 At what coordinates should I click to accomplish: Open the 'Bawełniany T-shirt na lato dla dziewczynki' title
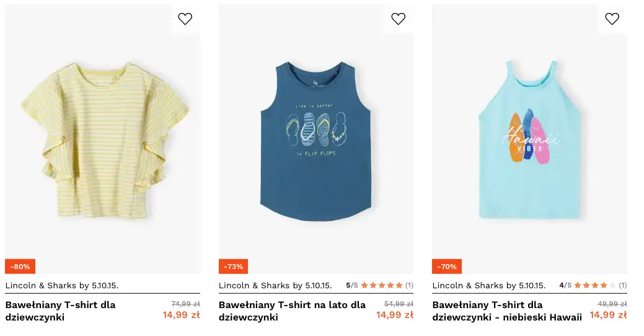click(x=292, y=311)
